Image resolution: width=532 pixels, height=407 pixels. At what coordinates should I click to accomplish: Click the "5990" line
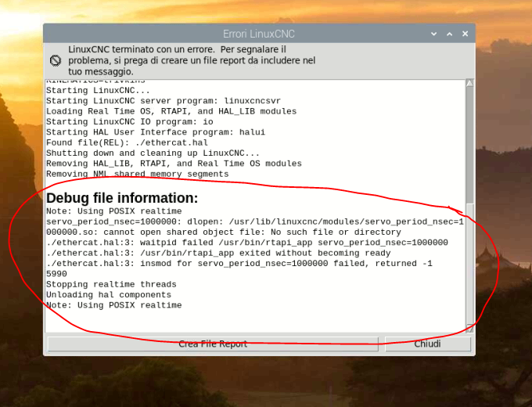(56, 274)
